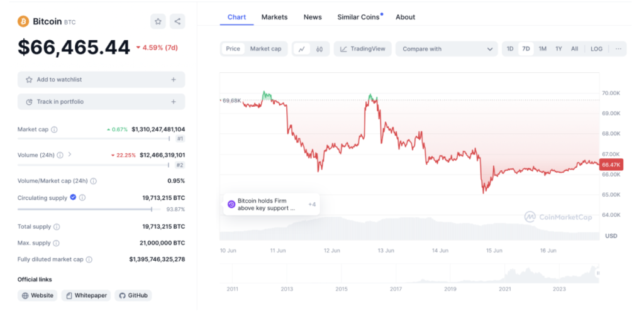Click the news event clock icon
The image size is (644, 321).
[x=231, y=204]
